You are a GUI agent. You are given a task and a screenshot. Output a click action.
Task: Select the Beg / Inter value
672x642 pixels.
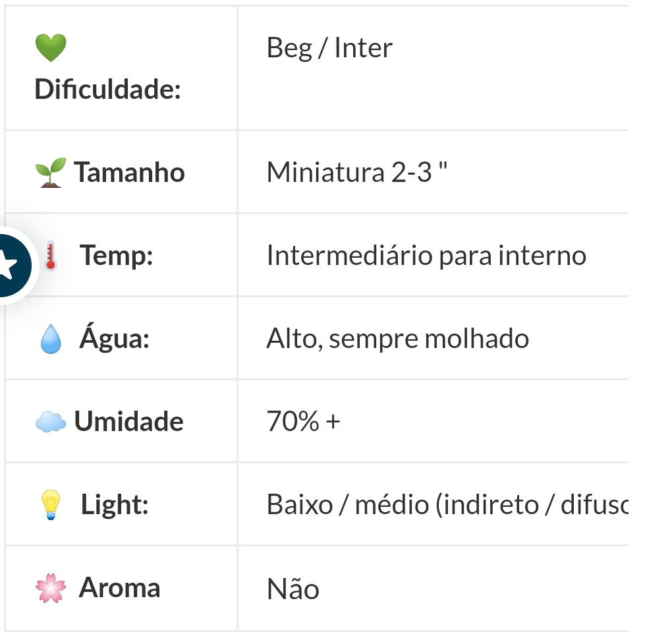click(329, 47)
